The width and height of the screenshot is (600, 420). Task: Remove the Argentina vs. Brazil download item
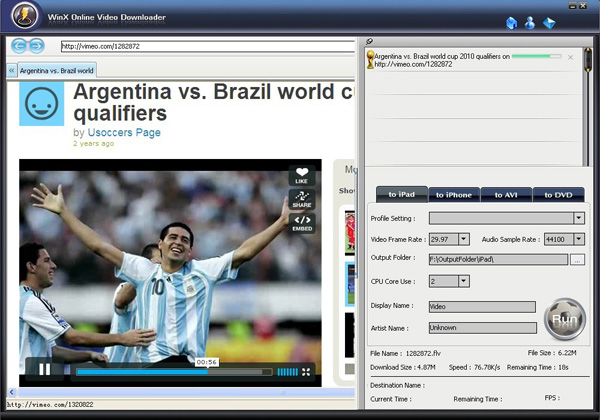[571, 57]
